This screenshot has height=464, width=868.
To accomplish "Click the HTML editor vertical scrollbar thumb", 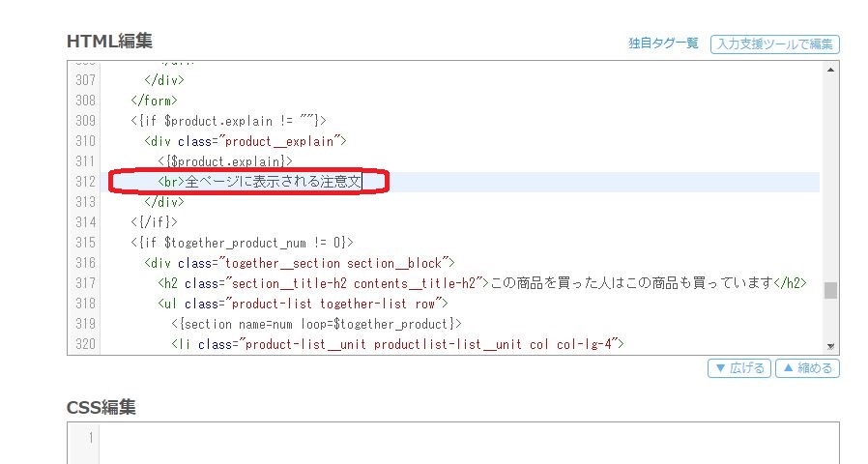I will click(830, 290).
